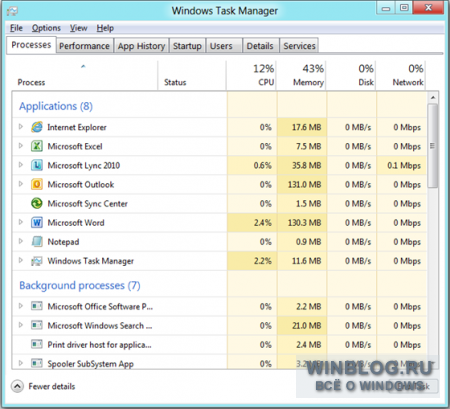Sort by the CPU column header
The height and width of the screenshot is (409, 450).
(251, 75)
